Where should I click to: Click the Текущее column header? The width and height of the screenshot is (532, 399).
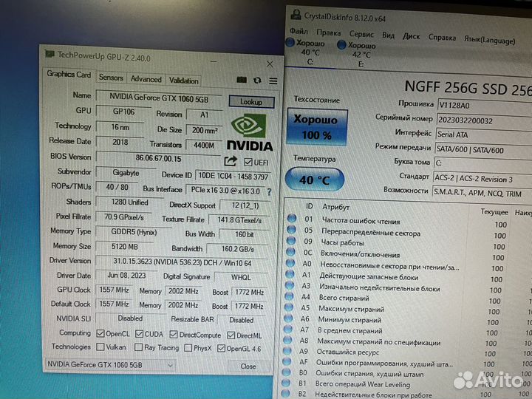tap(494, 212)
